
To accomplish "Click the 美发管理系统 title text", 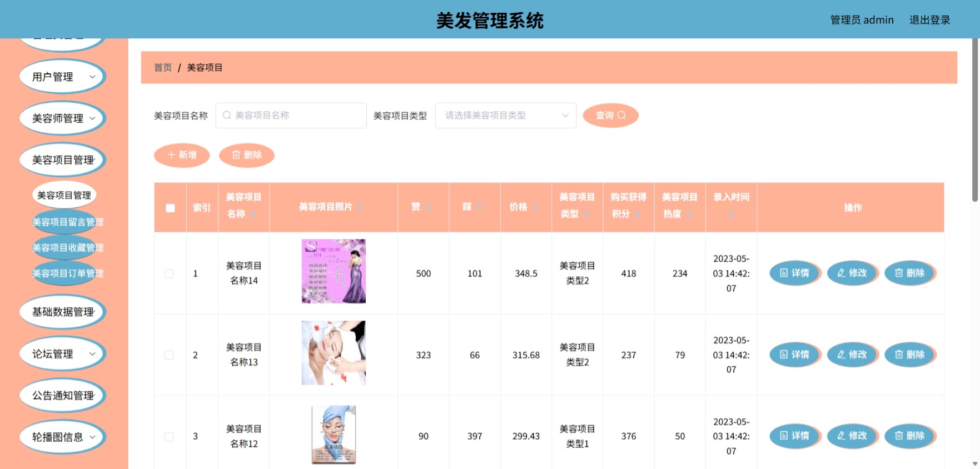I will point(490,21).
